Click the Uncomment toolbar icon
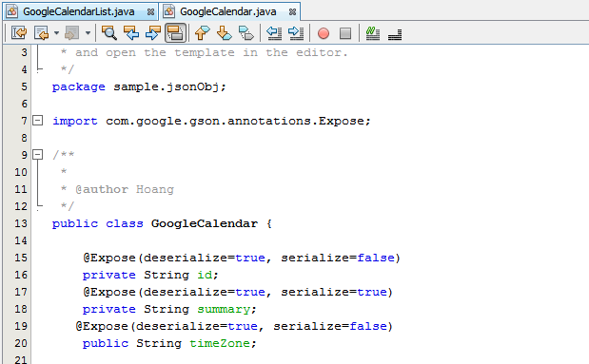 [x=395, y=34]
